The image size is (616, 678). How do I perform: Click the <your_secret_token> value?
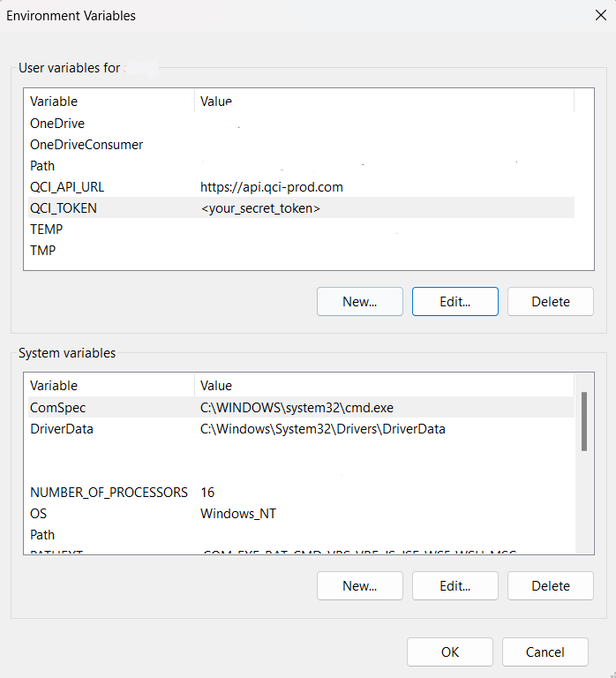260,208
